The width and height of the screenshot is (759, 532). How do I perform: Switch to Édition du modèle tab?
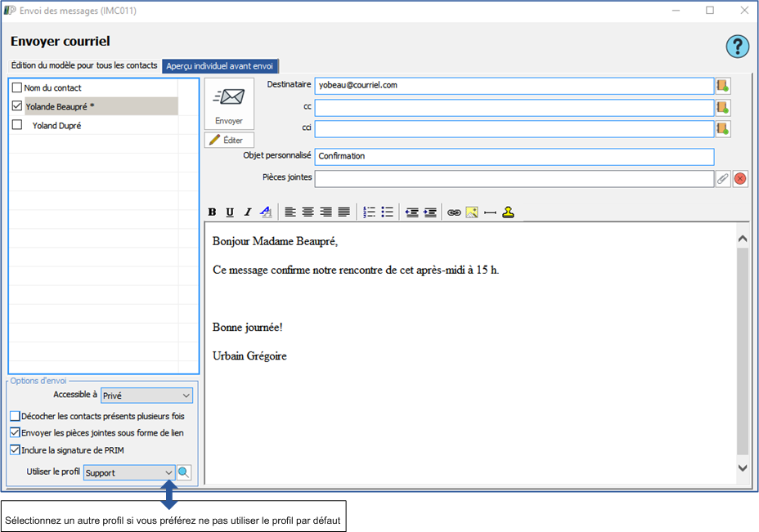(84, 65)
